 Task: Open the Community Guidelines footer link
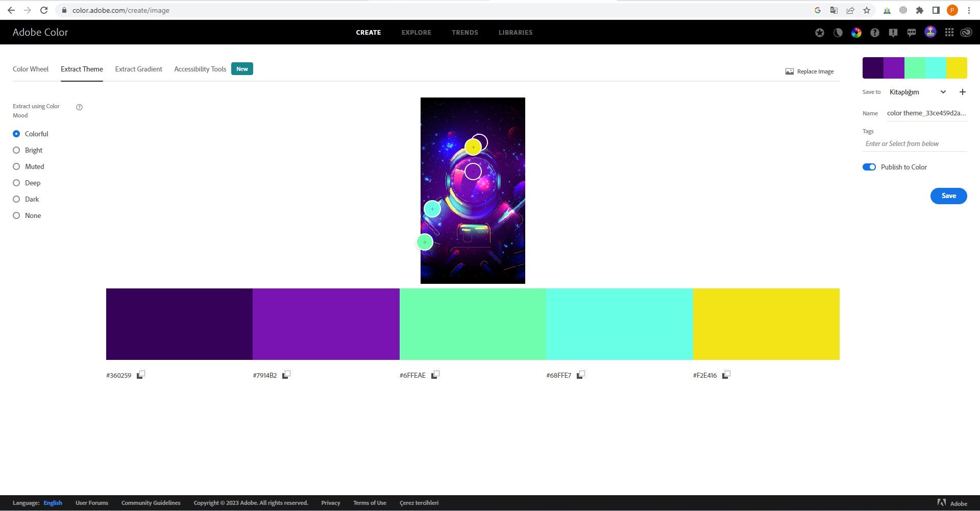tap(151, 503)
